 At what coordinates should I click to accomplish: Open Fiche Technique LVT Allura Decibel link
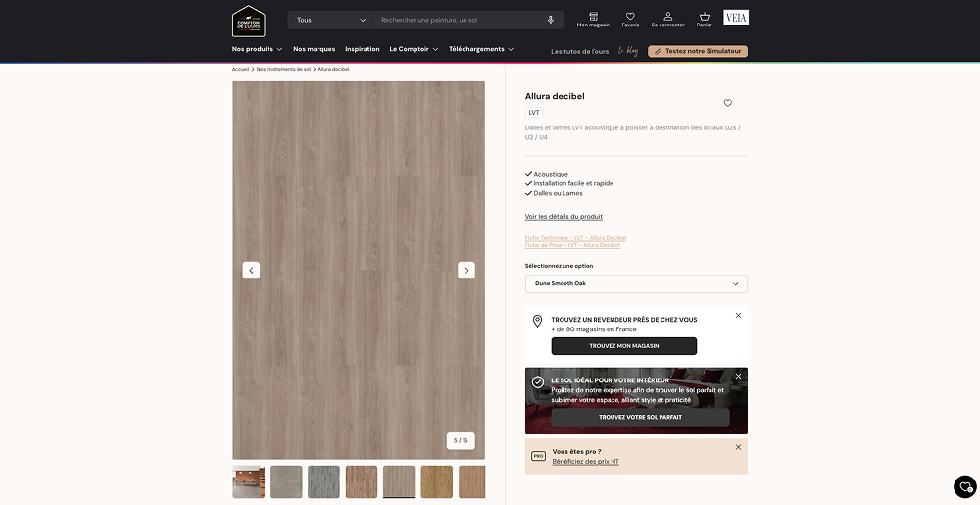click(575, 238)
